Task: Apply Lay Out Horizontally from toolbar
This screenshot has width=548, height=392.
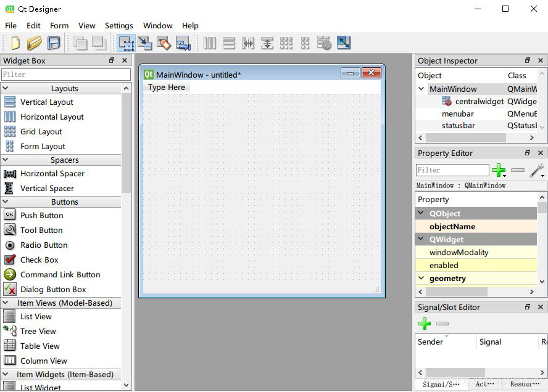Action: [210, 43]
